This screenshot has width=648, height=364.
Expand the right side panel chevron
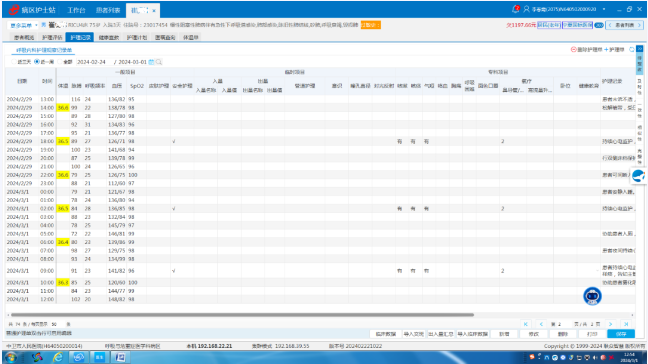point(639,49)
